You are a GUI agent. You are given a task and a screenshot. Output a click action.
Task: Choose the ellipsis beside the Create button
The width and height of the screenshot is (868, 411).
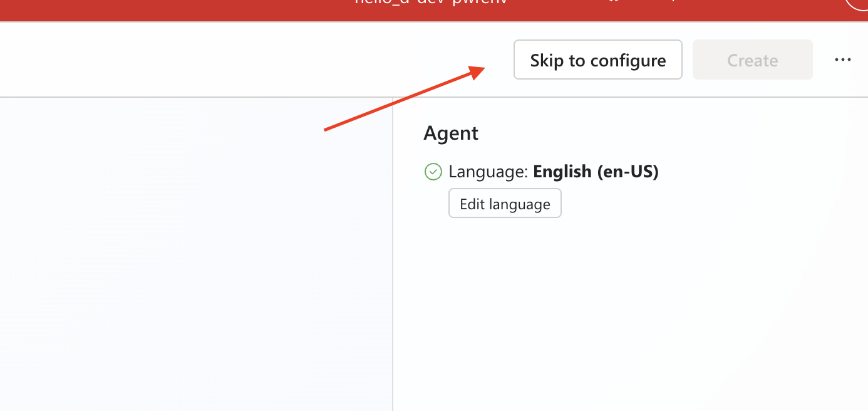pos(843,60)
